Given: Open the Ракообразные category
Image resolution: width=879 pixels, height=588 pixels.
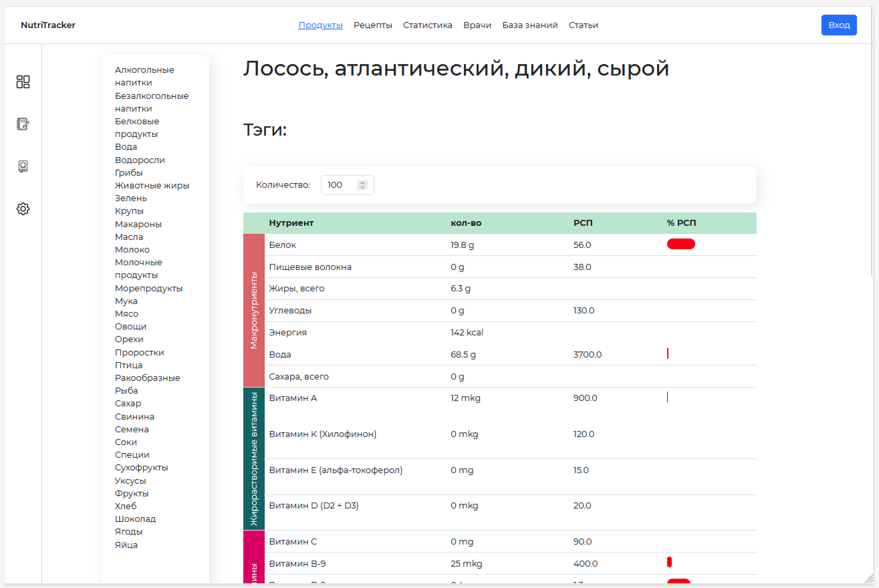Looking at the screenshot, I should 148,378.
